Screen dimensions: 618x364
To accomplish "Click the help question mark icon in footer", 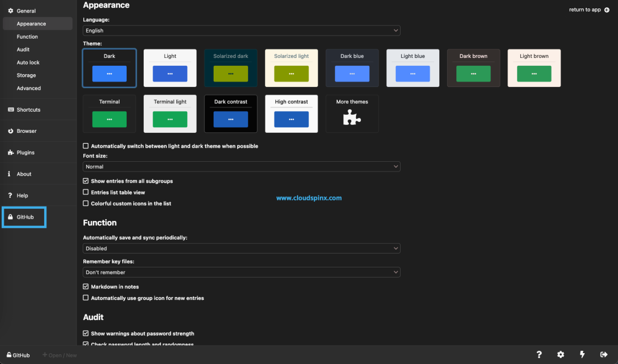I will [x=539, y=355].
